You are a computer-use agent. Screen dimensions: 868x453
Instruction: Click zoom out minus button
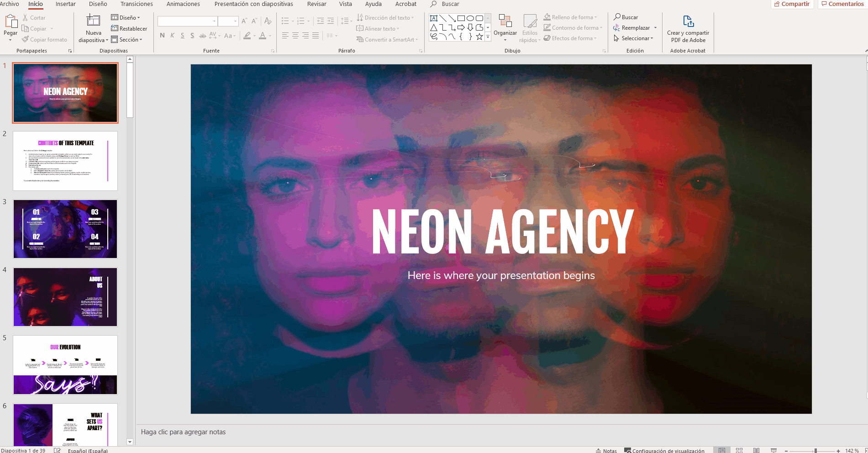coord(787,451)
